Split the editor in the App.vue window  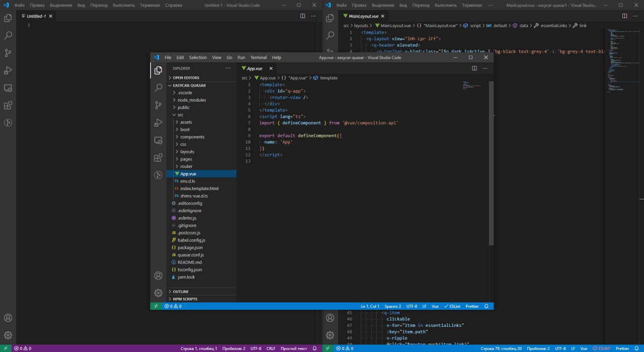(474, 68)
